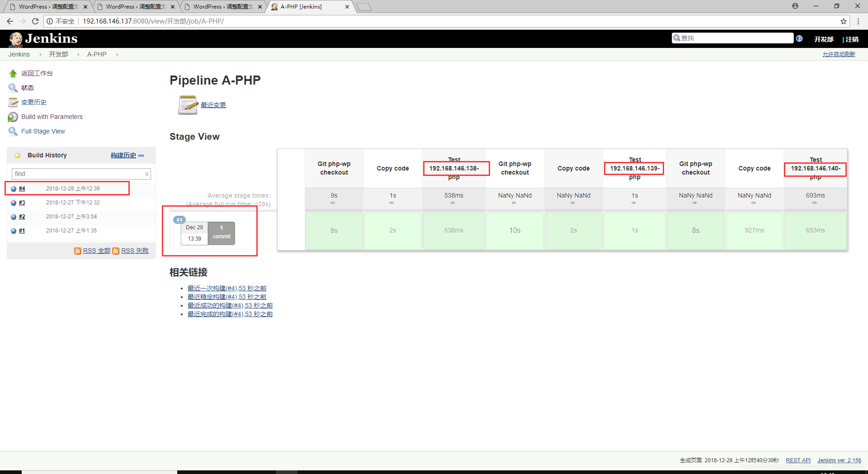Open the 变更历史 sidebar link
Viewport: 868px width, 474px height.
click(x=34, y=102)
